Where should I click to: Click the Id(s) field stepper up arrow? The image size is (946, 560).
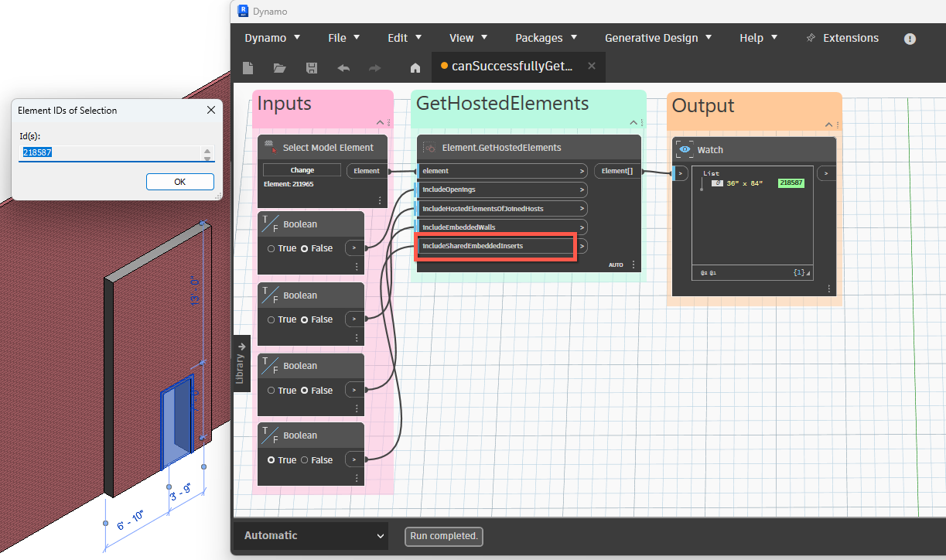point(207,150)
